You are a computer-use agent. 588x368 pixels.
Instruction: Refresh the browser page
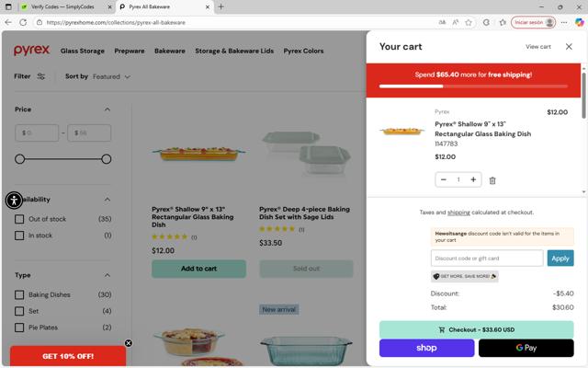pos(30,22)
